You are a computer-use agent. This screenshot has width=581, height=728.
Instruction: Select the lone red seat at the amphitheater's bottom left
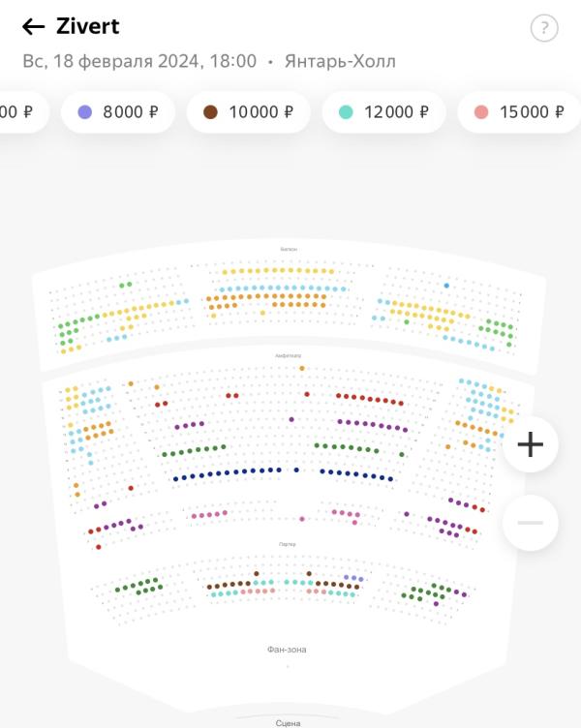click(99, 547)
